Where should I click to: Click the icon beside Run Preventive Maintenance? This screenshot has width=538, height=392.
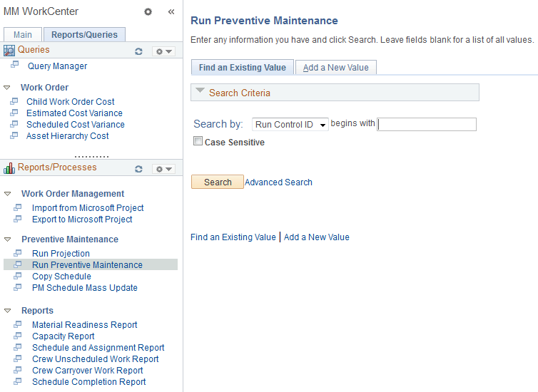[18, 264]
